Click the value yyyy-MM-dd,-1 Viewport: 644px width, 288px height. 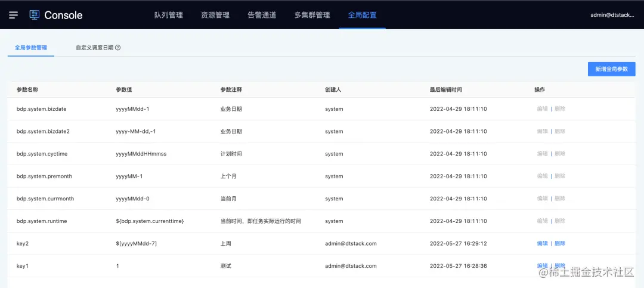(x=136, y=131)
